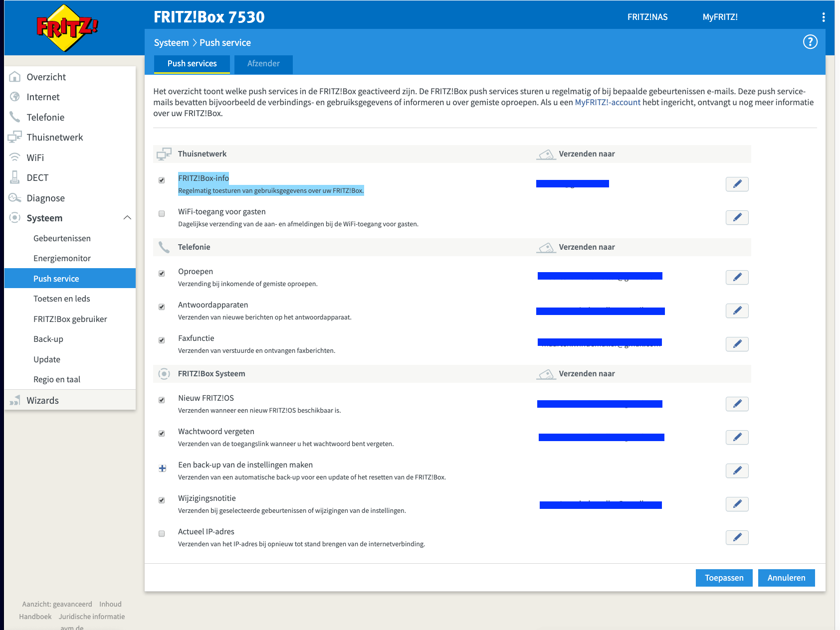This screenshot has height=630, width=840.
Task: Open Juridische informatie footer link
Action: (92, 617)
